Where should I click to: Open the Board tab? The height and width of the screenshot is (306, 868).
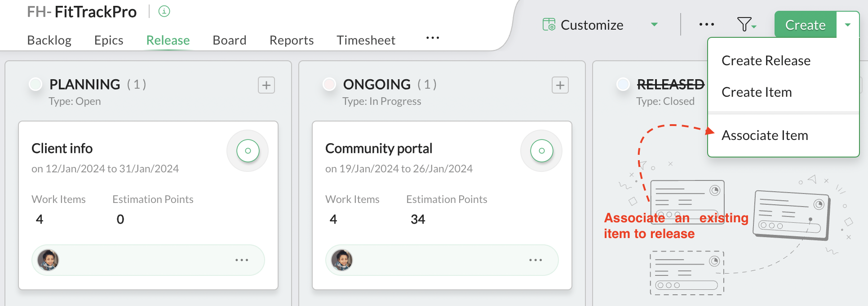[230, 40]
